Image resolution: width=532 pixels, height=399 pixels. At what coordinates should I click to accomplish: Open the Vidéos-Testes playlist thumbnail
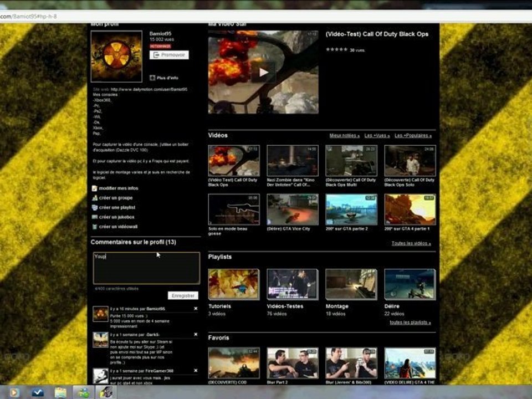coord(293,284)
